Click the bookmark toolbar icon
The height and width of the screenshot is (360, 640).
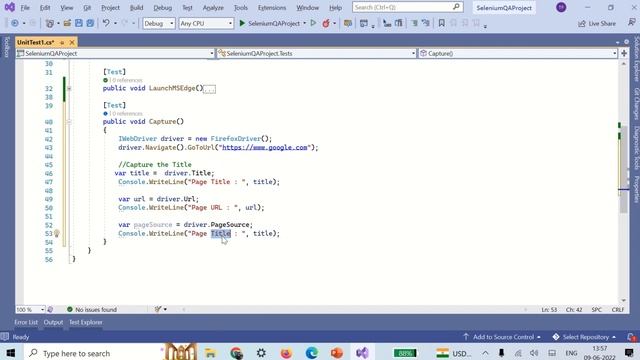click(441, 23)
